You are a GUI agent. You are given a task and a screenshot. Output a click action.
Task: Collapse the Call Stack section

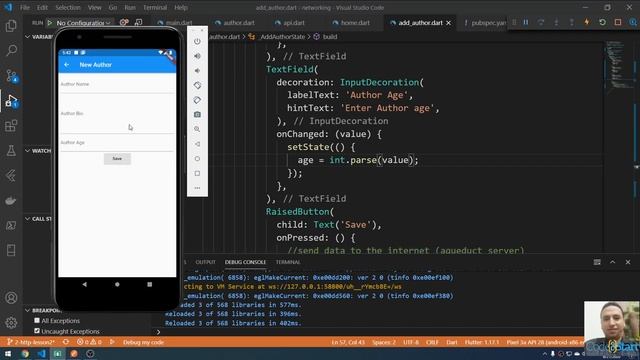(x=27, y=219)
